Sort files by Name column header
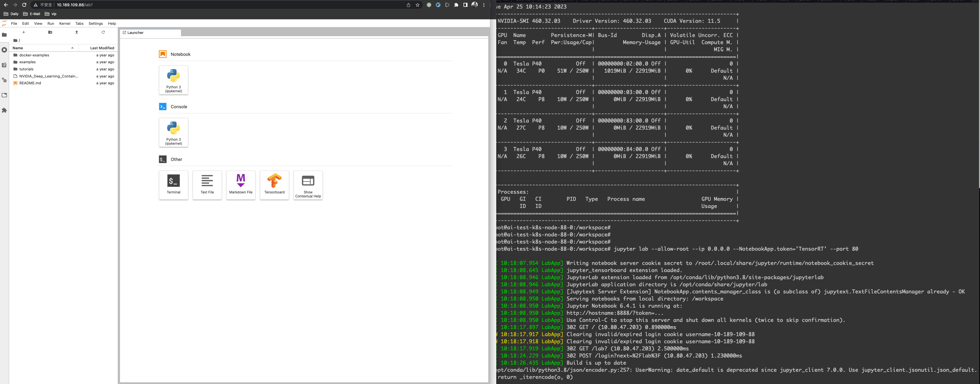Image resolution: width=980 pixels, height=384 pixels. coord(18,48)
